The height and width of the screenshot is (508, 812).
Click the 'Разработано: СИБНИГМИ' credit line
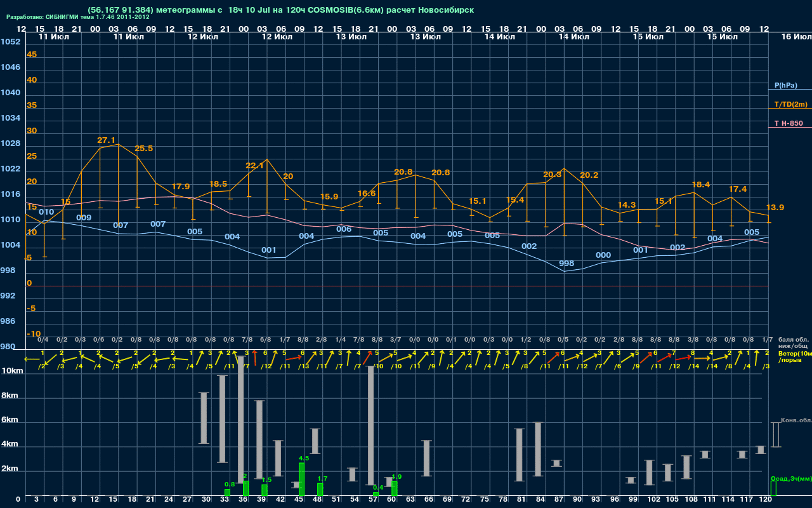pos(77,17)
